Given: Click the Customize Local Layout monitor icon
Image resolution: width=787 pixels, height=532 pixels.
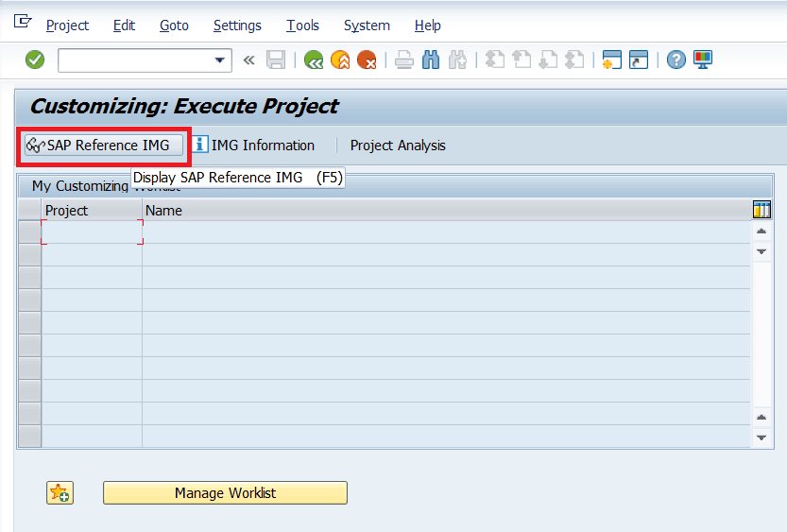Looking at the screenshot, I should coord(703,60).
